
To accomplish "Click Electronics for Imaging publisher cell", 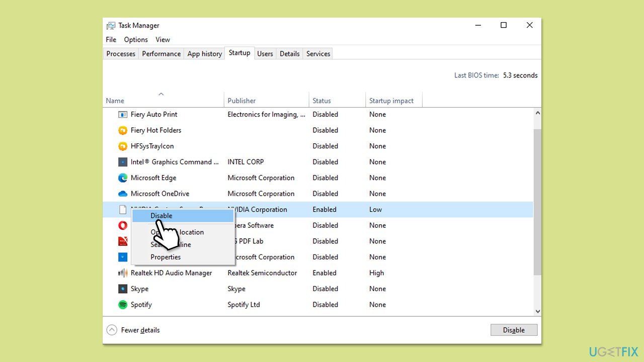I will coord(266,115).
